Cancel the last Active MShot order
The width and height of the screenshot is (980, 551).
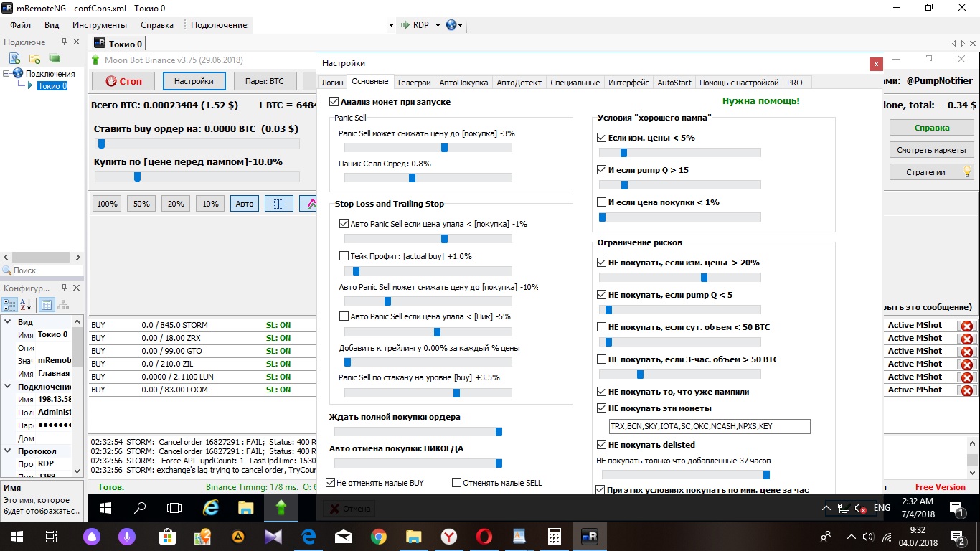[x=966, y=390]
